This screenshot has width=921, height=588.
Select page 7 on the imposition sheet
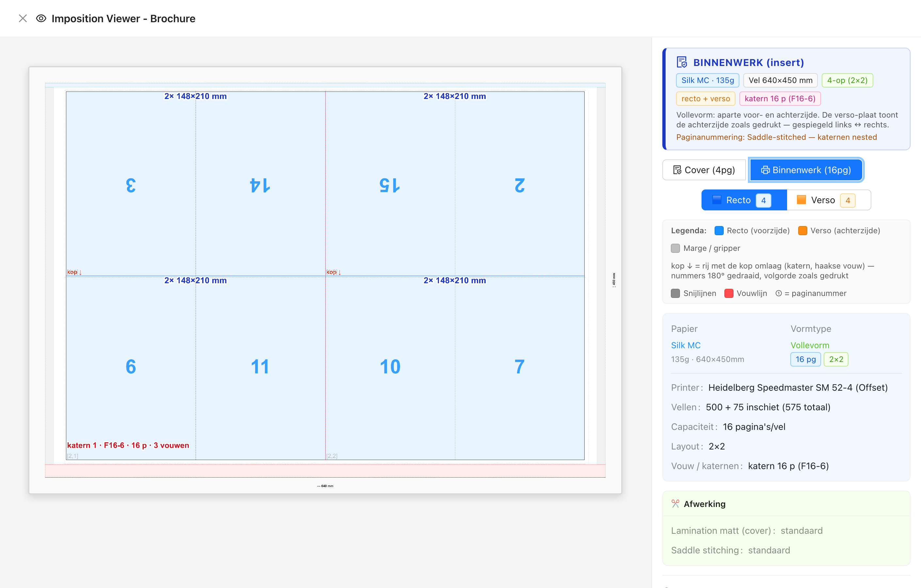(519, 367)
